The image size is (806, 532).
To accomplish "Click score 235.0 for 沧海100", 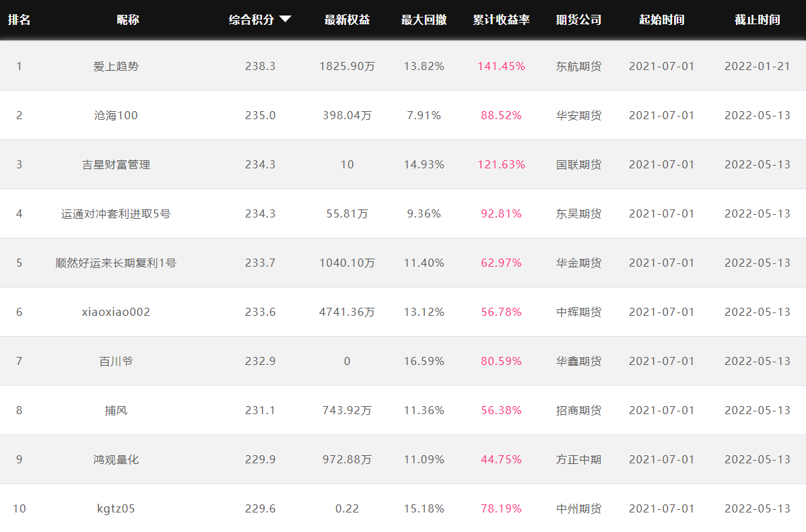I will coord(260,115).
